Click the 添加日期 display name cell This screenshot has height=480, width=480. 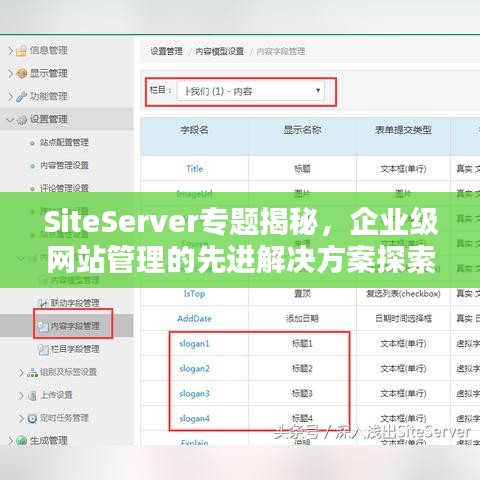point(302,319)
